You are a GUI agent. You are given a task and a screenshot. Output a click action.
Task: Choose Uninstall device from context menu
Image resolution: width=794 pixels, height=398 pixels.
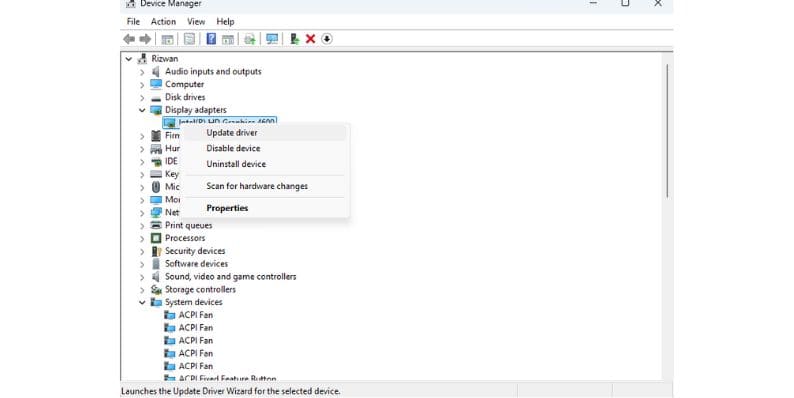click(x=264, y=164)
